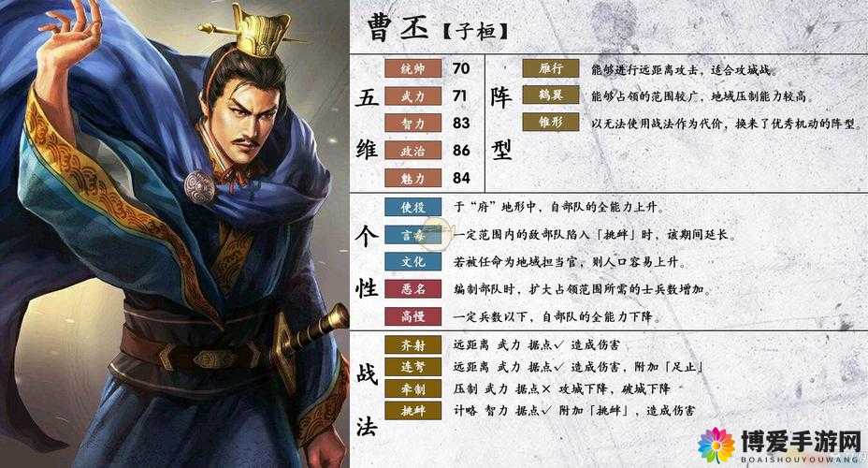Click the 智力 stat tag
The image size is (868, 468).
[413, 123]
